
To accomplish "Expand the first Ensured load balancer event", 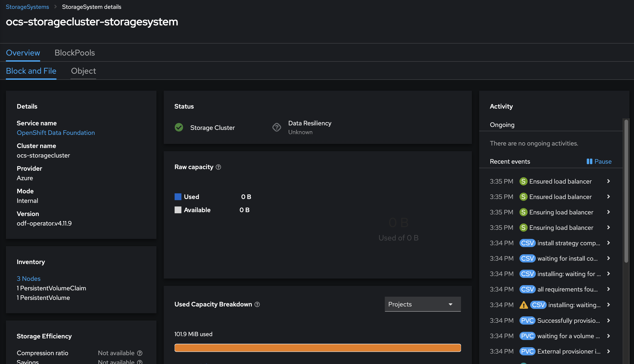I will coord(609,181).
